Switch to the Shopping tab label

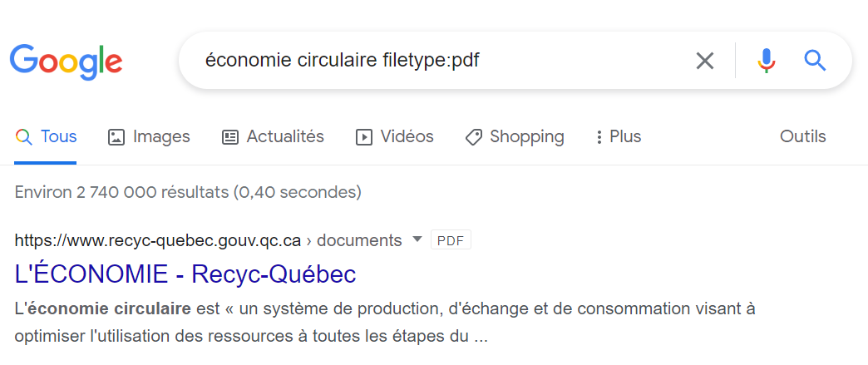pyautogui.click(x=526, y=136)
